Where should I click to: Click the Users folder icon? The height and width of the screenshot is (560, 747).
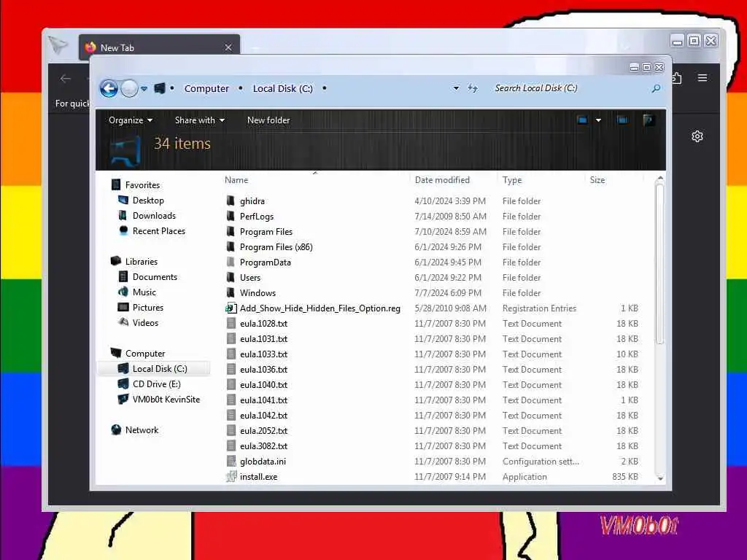(x=231, y=277)
